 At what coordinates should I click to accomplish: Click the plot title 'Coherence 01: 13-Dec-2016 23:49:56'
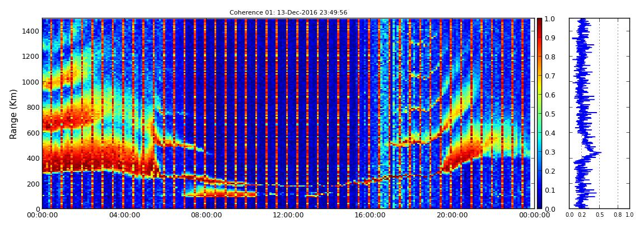(288, 13)
